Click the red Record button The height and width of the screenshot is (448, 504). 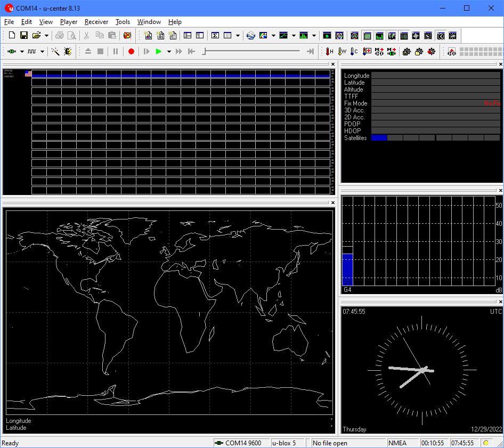(131, 52)
